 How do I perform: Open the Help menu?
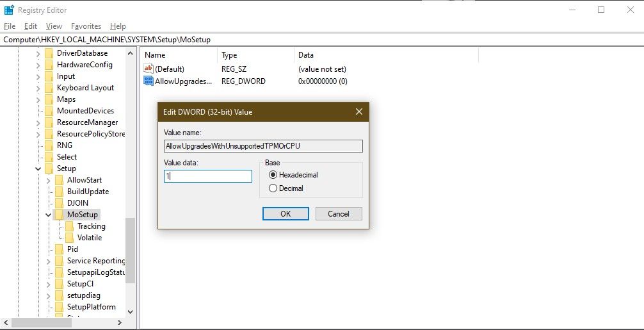pos(118,26)
